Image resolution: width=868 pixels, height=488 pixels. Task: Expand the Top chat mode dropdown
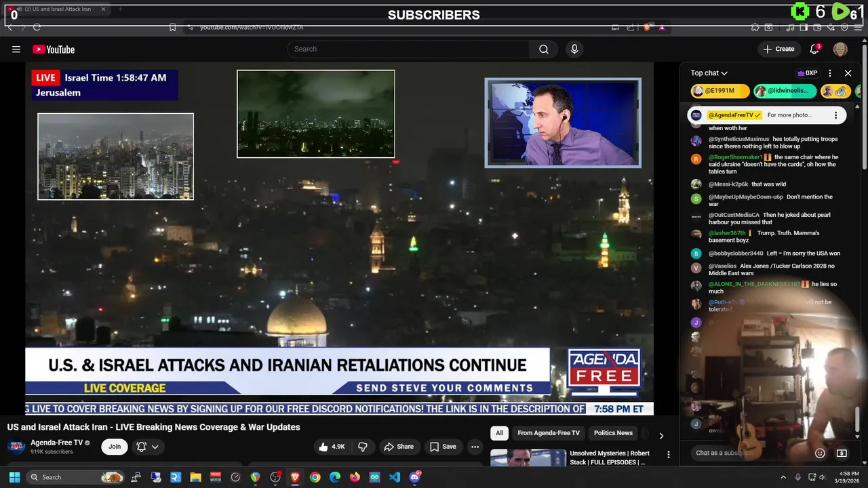point(709,73)
